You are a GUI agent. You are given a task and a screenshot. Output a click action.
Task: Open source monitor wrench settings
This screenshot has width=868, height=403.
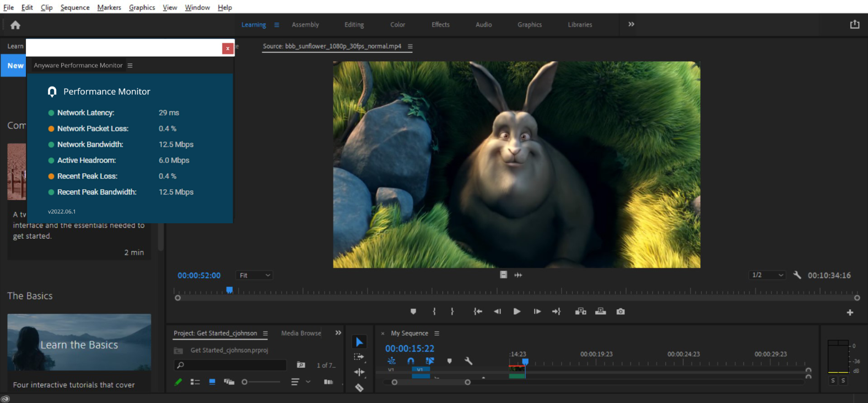797,275
